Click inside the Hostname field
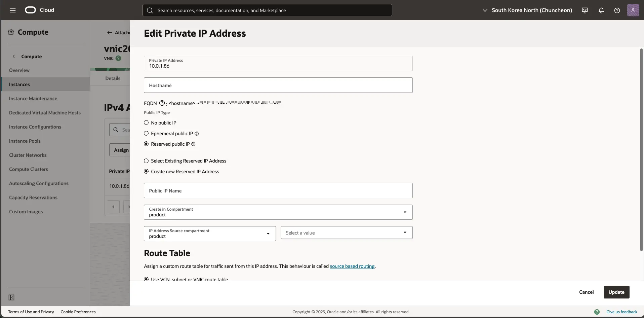Image resolution: width=644 pixels, height=318 pixels. (x=278, y=85)
